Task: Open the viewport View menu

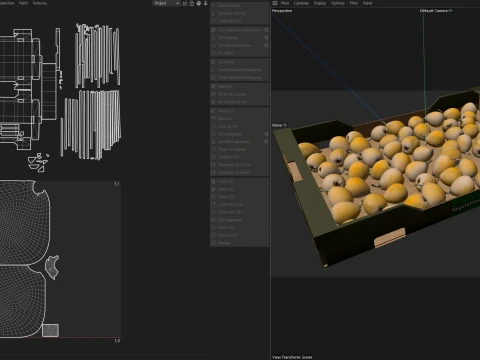Action: (285, 3)
